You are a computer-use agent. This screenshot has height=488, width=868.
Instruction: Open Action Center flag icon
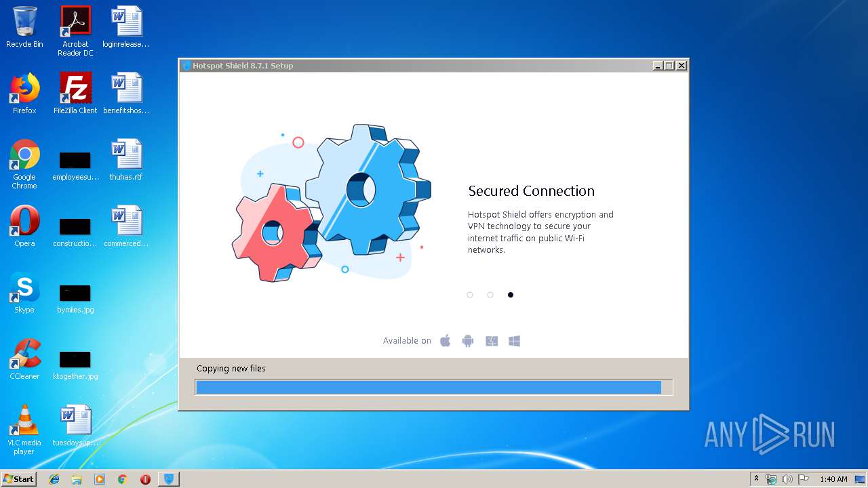coord(804,479)
